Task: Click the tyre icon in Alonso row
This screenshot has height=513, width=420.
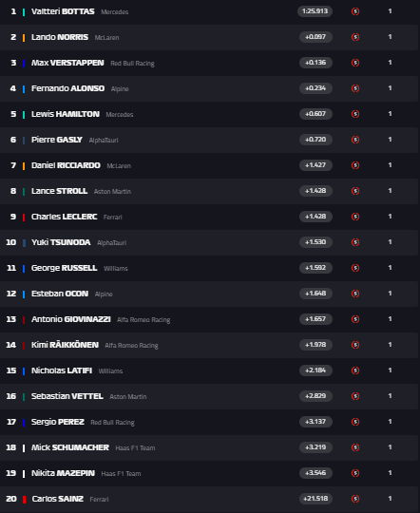Action: (355, 88)
